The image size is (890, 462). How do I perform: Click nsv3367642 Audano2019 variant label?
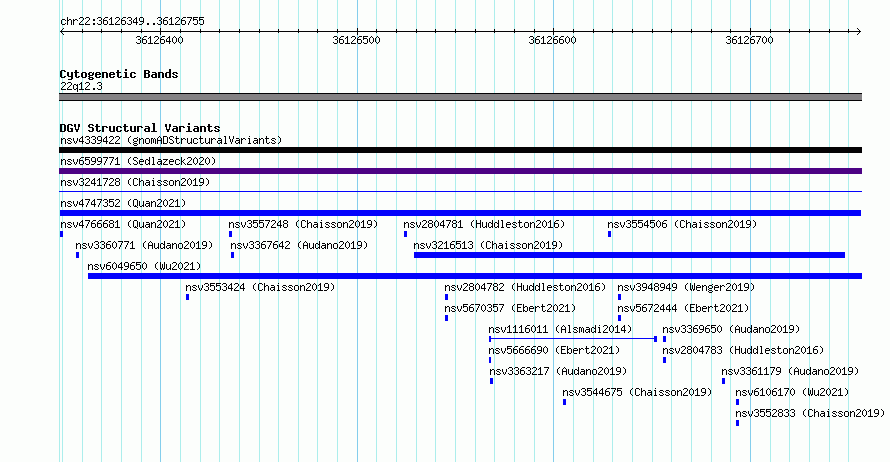point(299,245)
